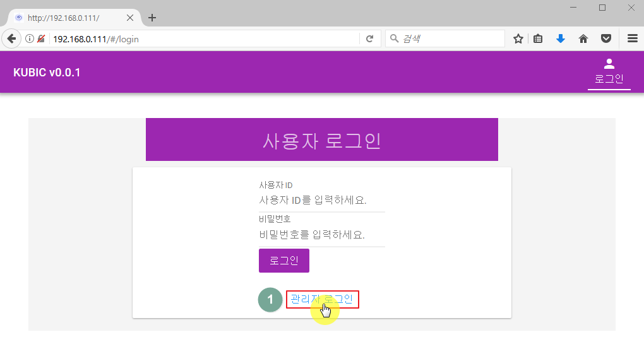Bookmark this page with the star
Image resolution: width=644 pixels, height=337 pixels.
[x=518, y=38]
